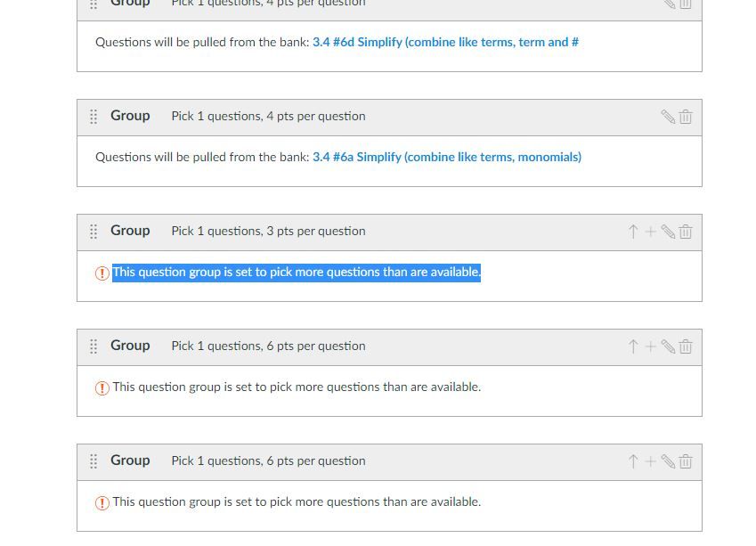Click plus icon on the bottom 6 pts group
756x546 pixels.
pos(650,461)
